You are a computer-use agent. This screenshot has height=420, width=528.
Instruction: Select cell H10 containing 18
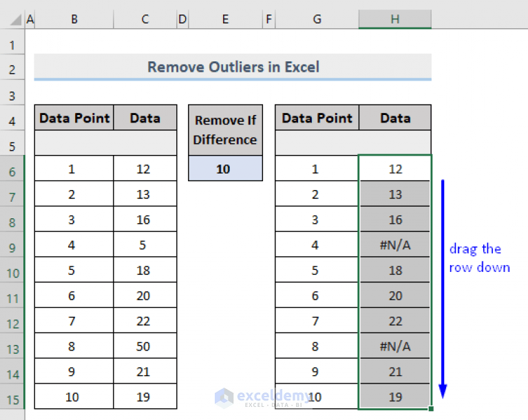[x=395, y=270]
